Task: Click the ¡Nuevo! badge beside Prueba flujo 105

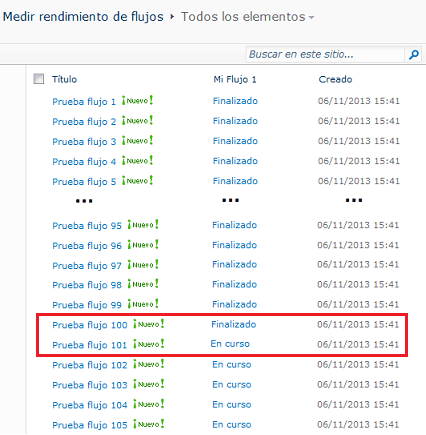Action: pyautogui.click(x=149, y=424)
